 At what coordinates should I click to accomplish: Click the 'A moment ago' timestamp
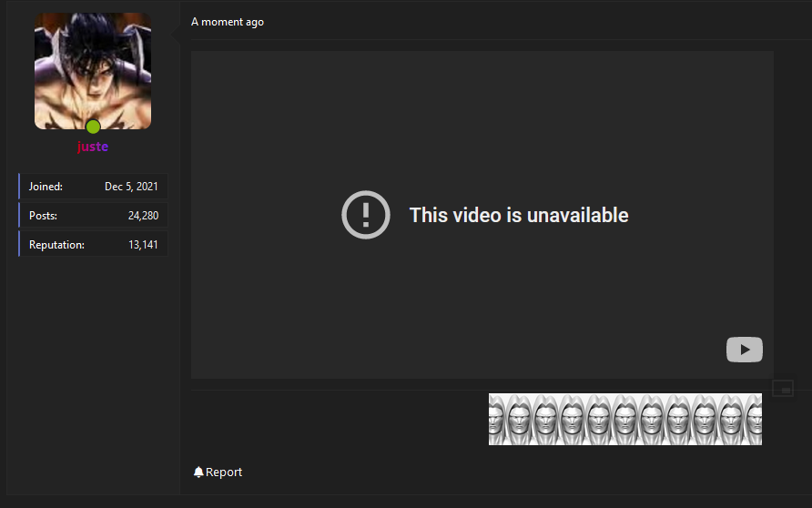[228, 22]
